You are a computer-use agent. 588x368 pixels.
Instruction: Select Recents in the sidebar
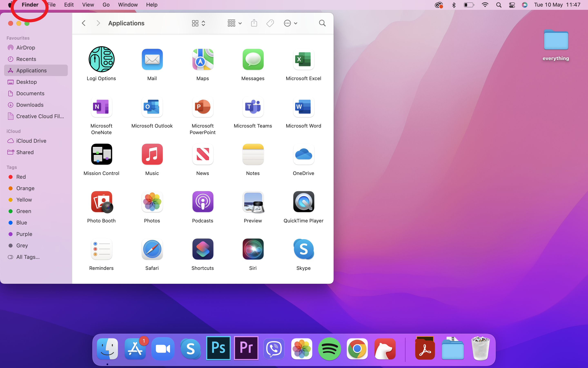point(36,59)
